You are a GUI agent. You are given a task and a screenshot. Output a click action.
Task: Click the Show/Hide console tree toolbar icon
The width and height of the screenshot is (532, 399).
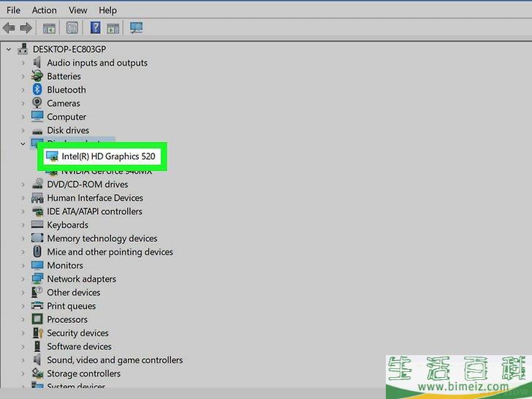click(x=49, y=28)
